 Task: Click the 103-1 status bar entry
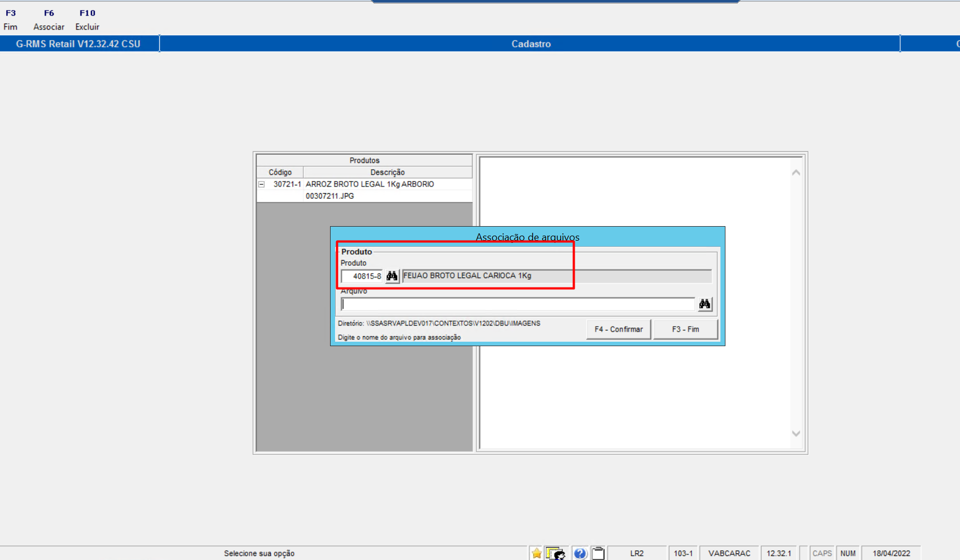tap(683, 553)
